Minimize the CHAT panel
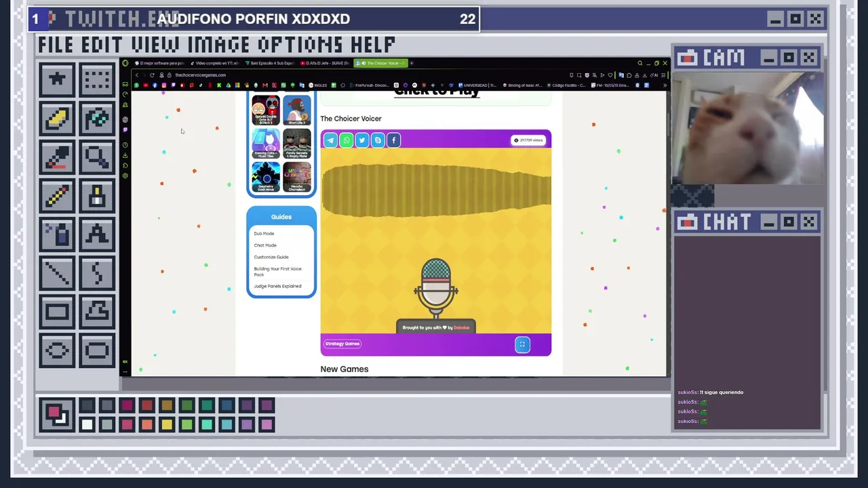Viewport: 868px width, 488px height. (768, 222)
